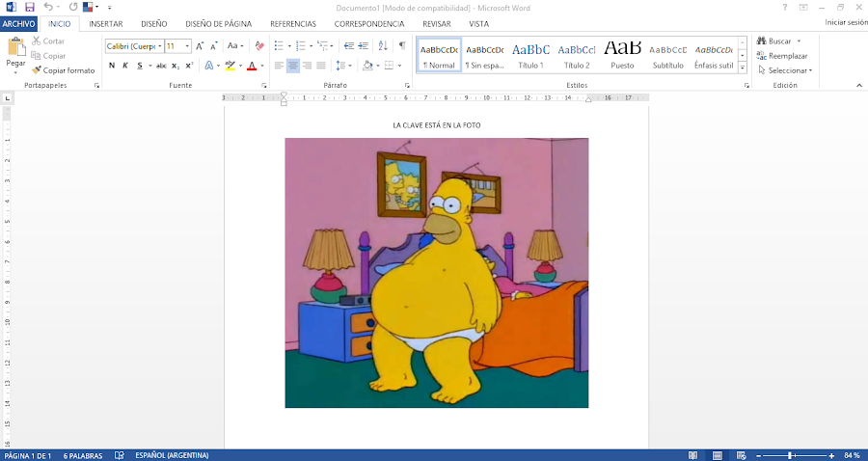Increase font size with the large A
The image size is (868, 461).
(x=200, y=46)
